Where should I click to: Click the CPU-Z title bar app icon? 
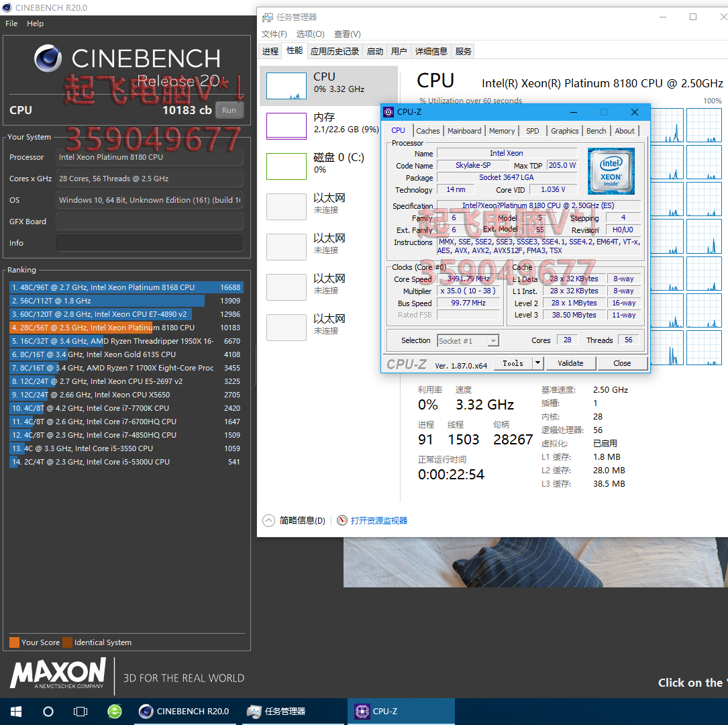click(x=388, y=112)
